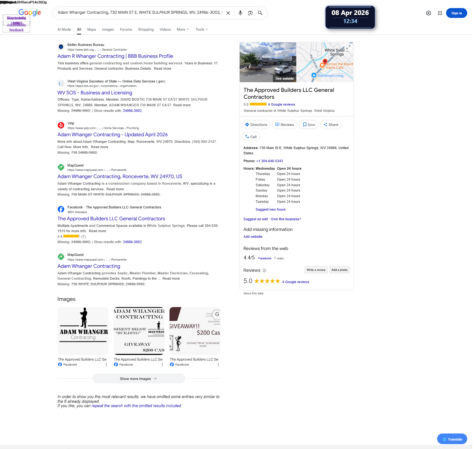Image resolution: width=476 pixels, height=449 pixels.
Task: Click Add a photo
Action: (x=339, y=270)
